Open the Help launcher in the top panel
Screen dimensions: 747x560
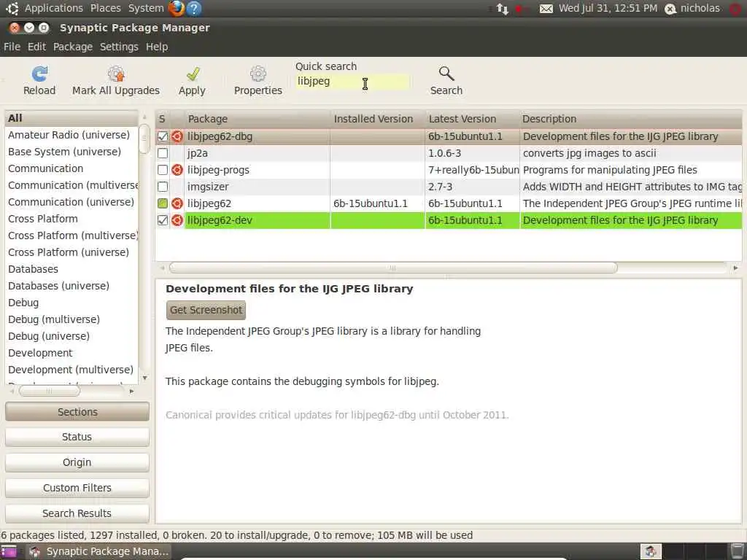tap(194, 8)
